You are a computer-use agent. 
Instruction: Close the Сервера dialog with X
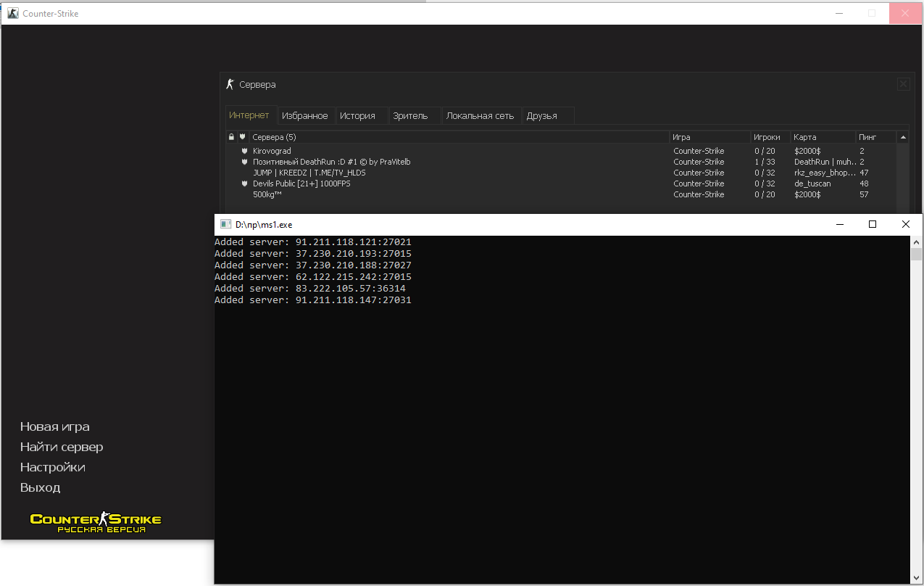903,84
